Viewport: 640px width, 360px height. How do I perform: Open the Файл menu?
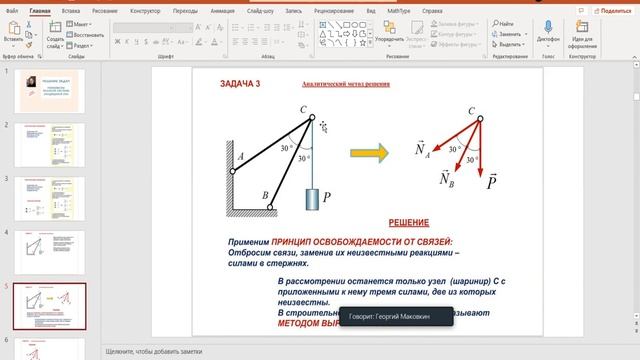pyautogui.click(x=12, y=11)
